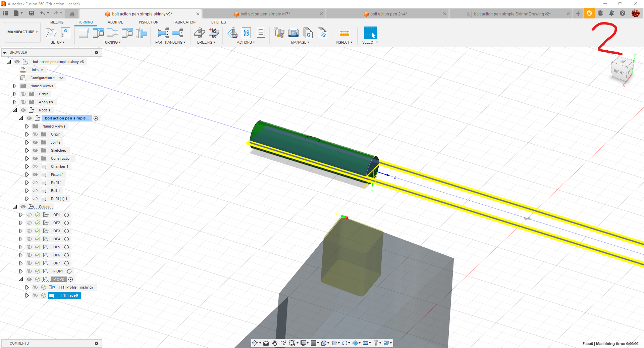Viewport: 644px width, 348px height.
Task: Select the Hole Recognition drilling tool
Action: 214,33
